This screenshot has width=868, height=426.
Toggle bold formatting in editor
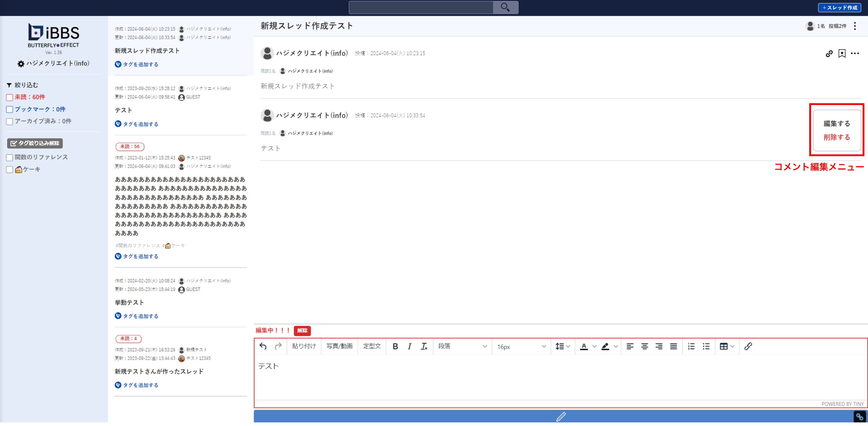pos(395,346)
